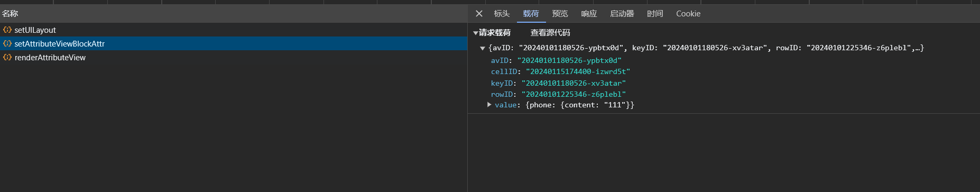
Task: Select the keyID value string
Action: tap(574, 83)
